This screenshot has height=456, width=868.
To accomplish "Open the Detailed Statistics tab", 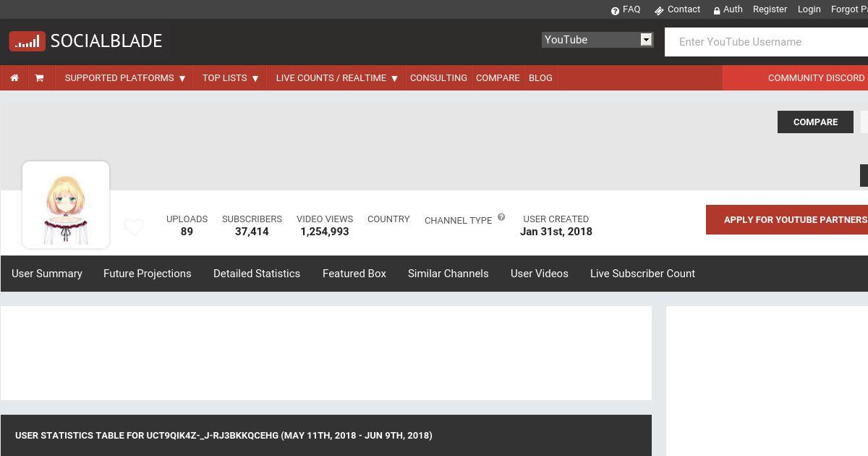I will coord(257,274).
